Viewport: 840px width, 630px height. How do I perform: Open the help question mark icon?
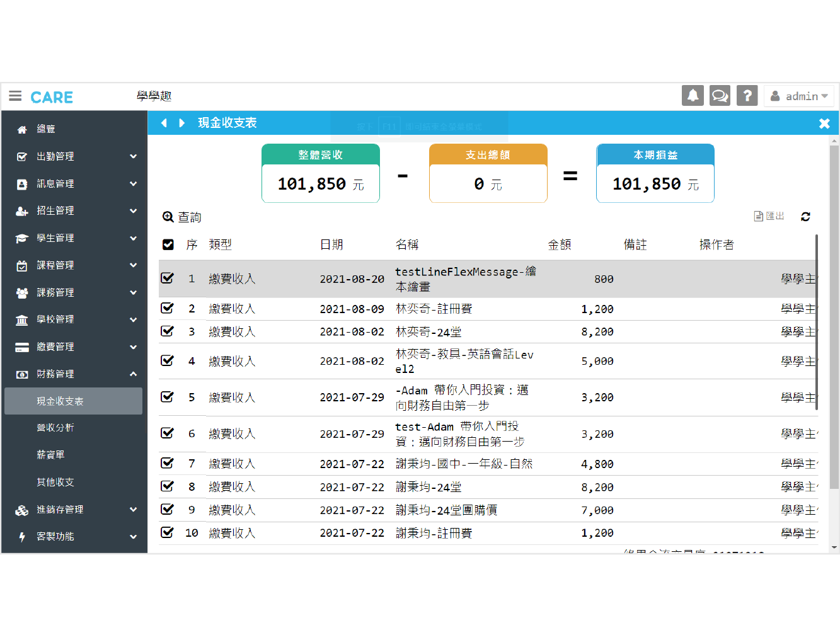747,96
